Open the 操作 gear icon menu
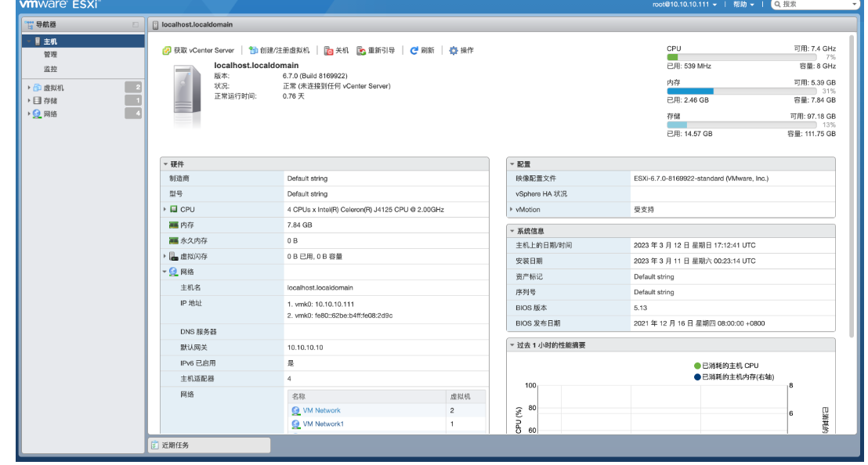This screenshot has width=868, height=465. coord(454,50)
